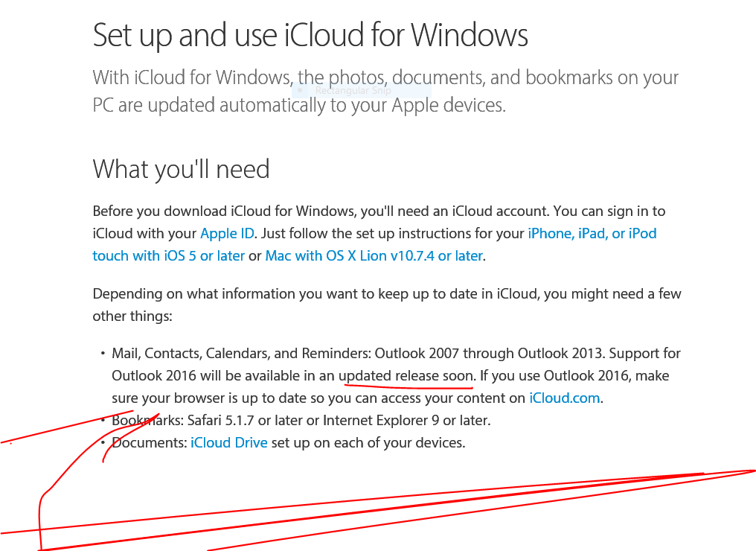Click the "Set up and use iCloud" title
756x551 pixels.
point(310,36)
